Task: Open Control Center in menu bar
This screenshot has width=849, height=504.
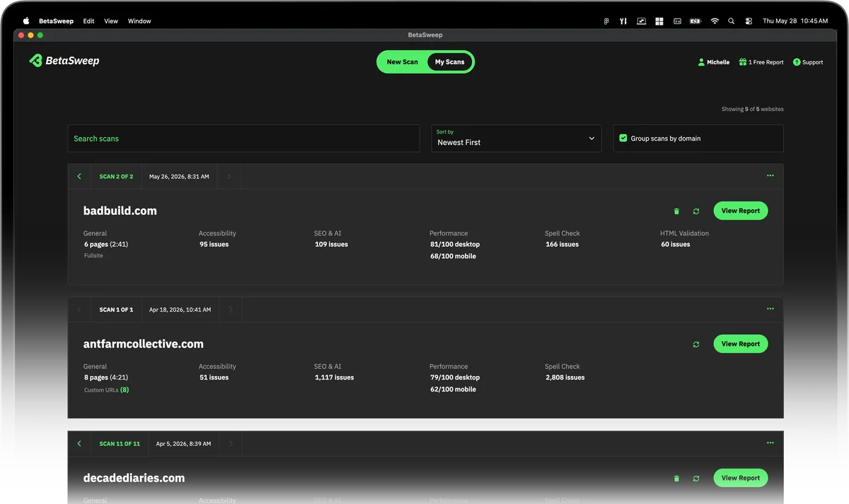Action: [749, 21]
